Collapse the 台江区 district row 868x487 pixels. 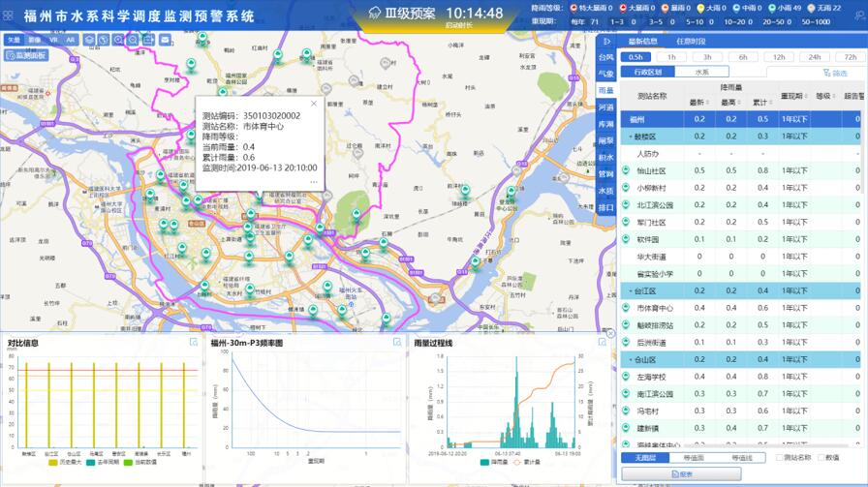coord(630,290)
